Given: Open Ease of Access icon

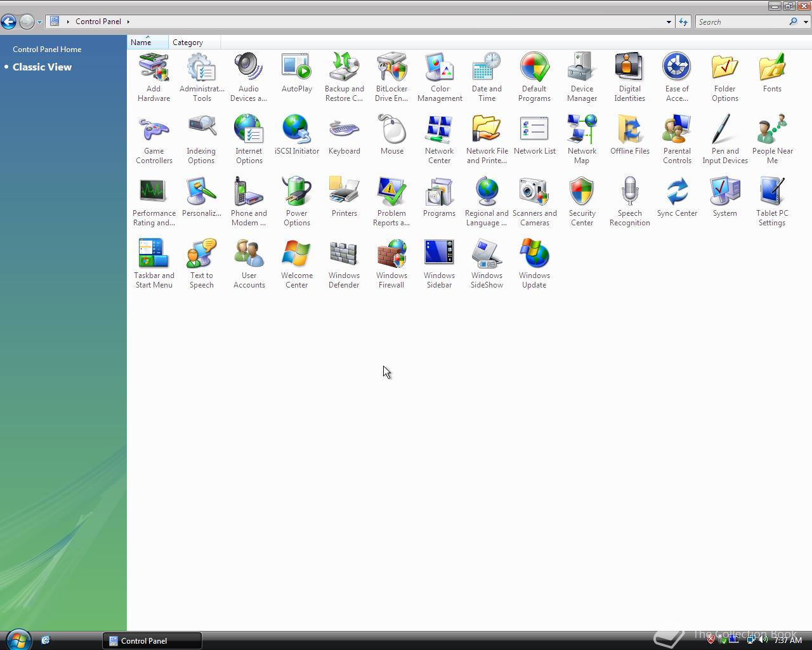Looking at the screenshot, I should [x=677, y=77].
